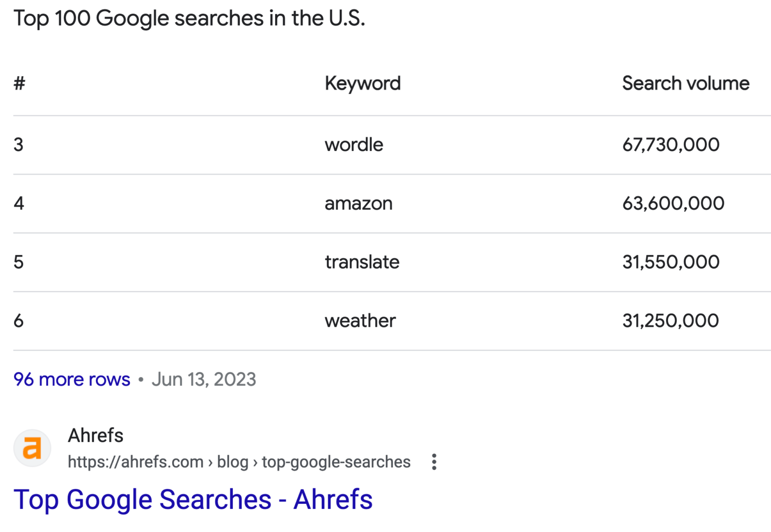Click the Top 100 Google searches title
Image resolution: width=771 pixels, height=532 pixels.
pos(189,18)
